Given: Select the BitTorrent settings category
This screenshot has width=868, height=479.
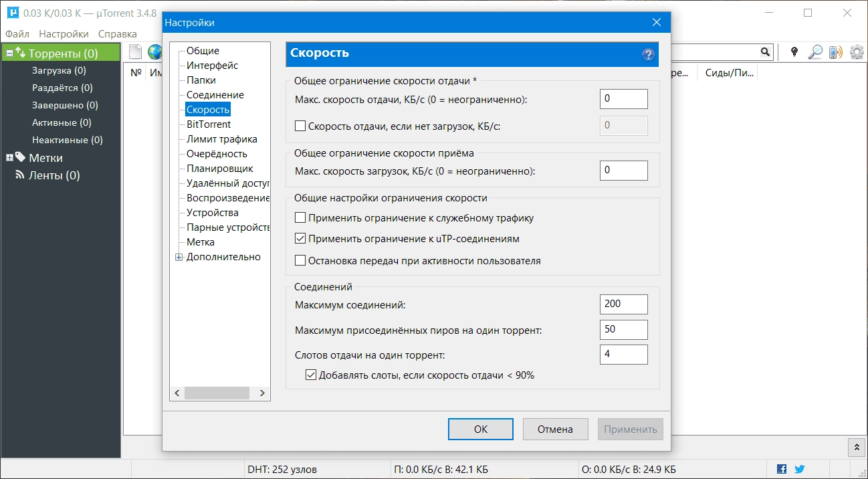Looking at the screenshot, I should [209, 124].
